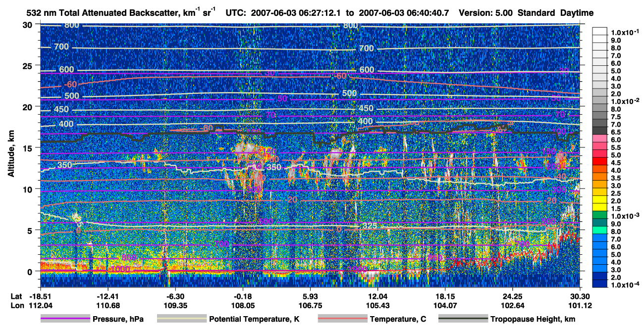Click the colorbar label '6.5'
Screen dimensions: 644x330
[616, 133]
